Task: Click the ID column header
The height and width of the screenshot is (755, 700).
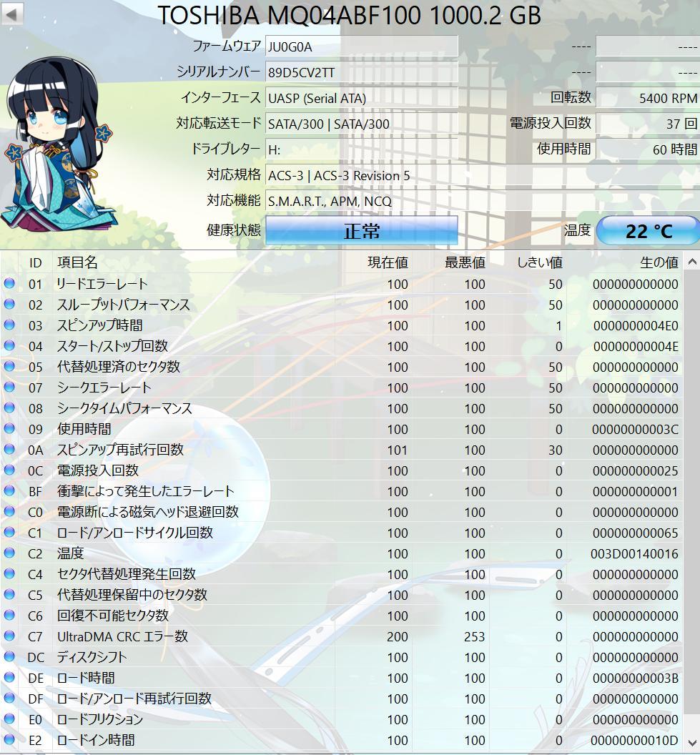Action: [x=36, y=263]
